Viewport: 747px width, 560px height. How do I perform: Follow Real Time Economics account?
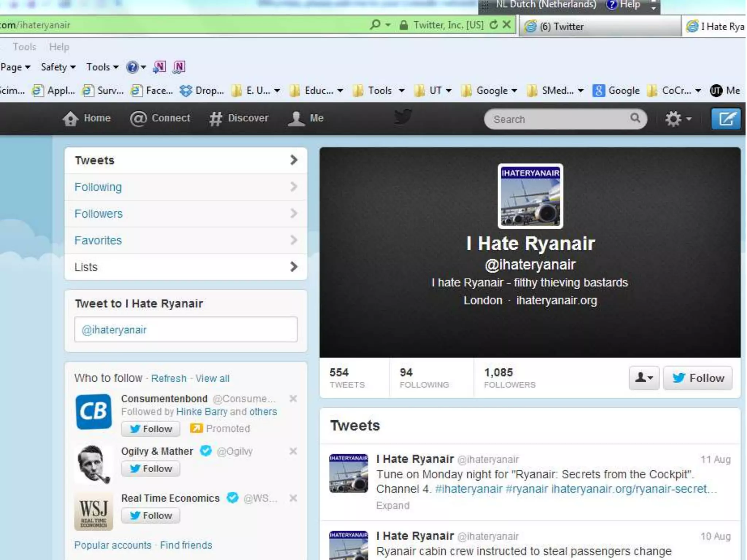pyautogui.click(x=151, y=516)
